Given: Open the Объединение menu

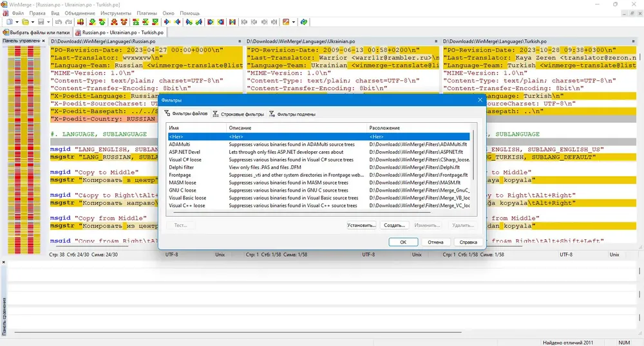Looking at the screenshot, I should click(80, 13).
